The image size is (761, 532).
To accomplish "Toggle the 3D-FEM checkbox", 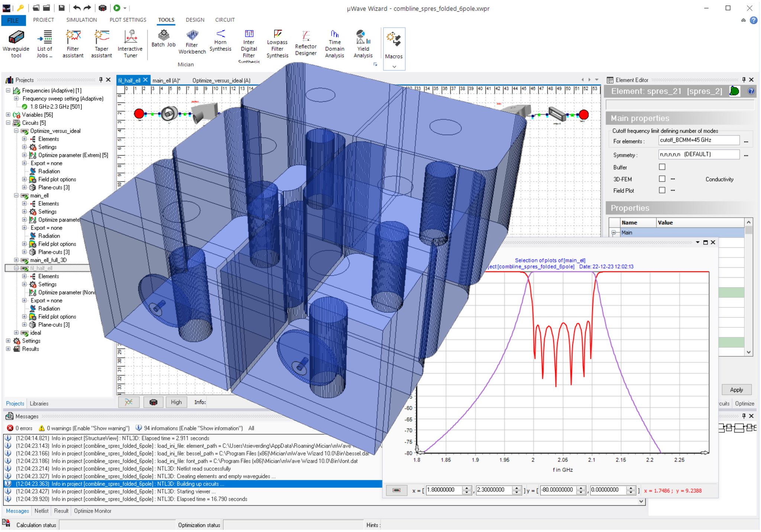I will 662,179.
